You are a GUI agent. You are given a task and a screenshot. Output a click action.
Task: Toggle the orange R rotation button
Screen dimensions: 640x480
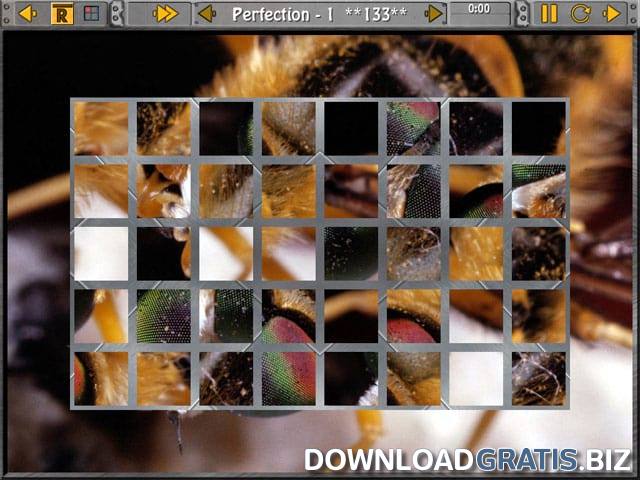click(x=62, y=14)
